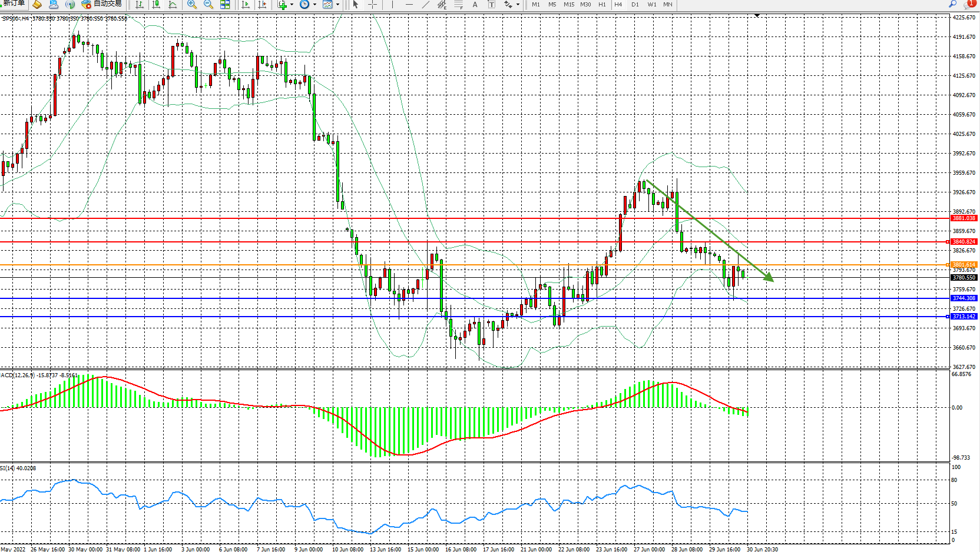
Task: Open the templates dropdown arrow
Action: click(x=337, y=5)
